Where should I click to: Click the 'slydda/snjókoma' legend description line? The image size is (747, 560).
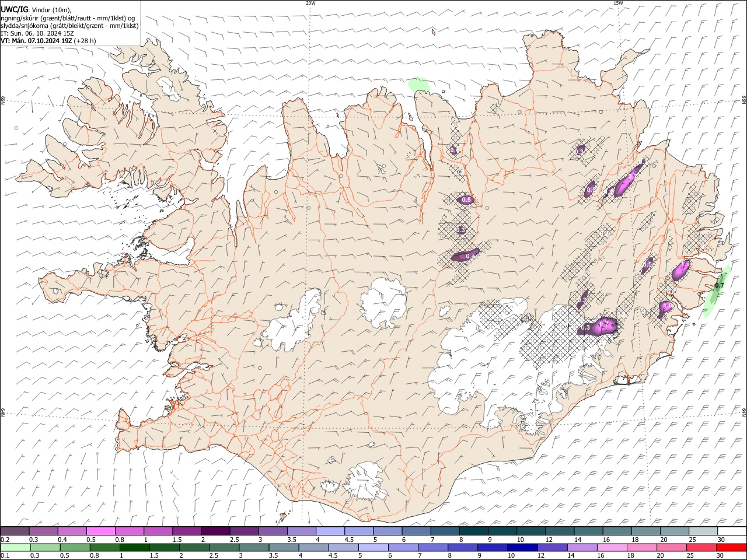[x=69, y=26]
